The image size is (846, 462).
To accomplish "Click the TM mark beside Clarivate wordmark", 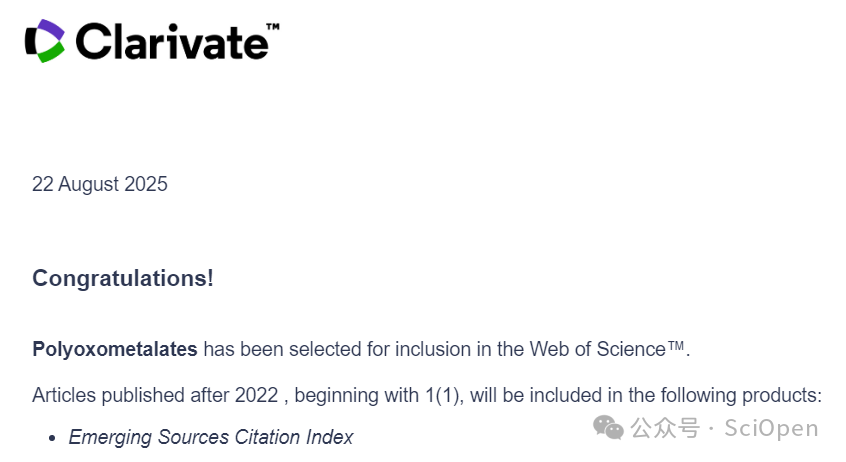I will (272, 26).
